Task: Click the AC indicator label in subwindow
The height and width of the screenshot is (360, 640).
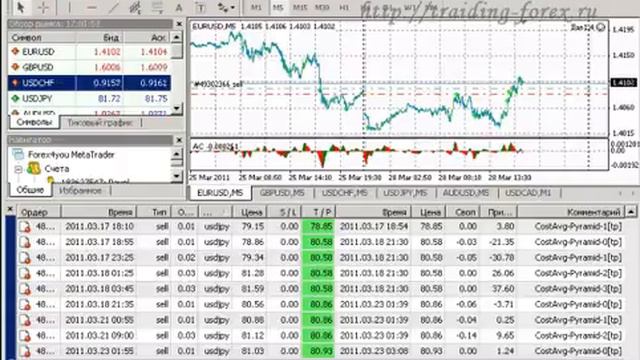Action: pos(216,146)
